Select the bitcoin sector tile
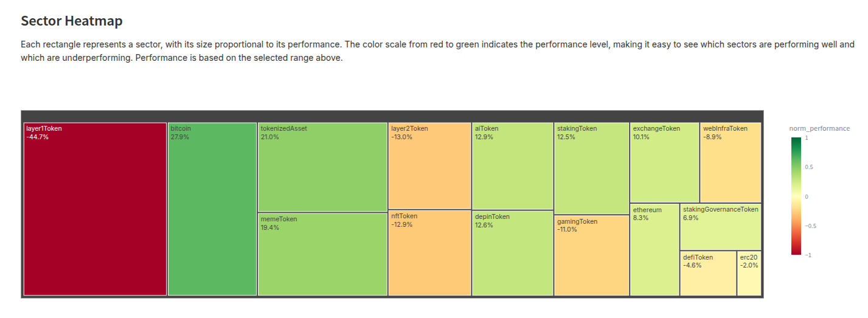 pos(212,209)
